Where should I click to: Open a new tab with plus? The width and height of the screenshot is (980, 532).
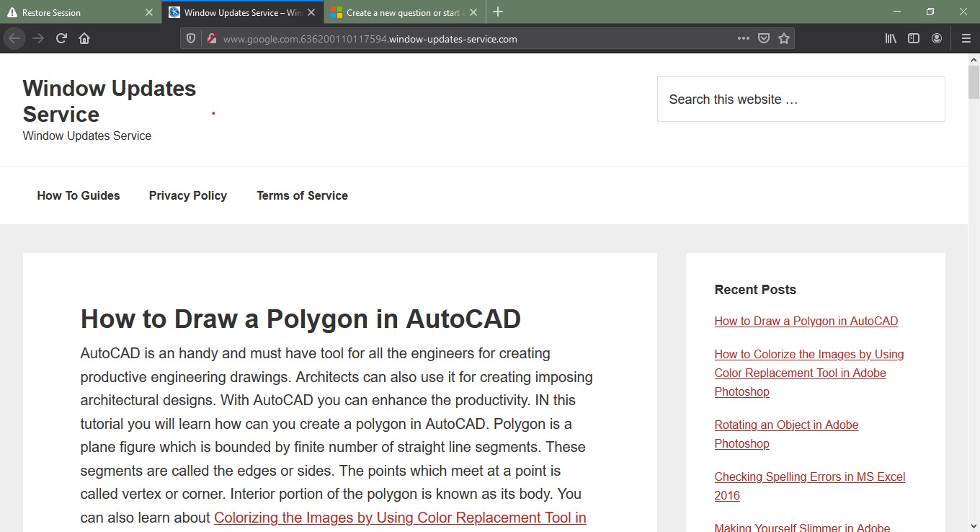click(x=498, y=12)
